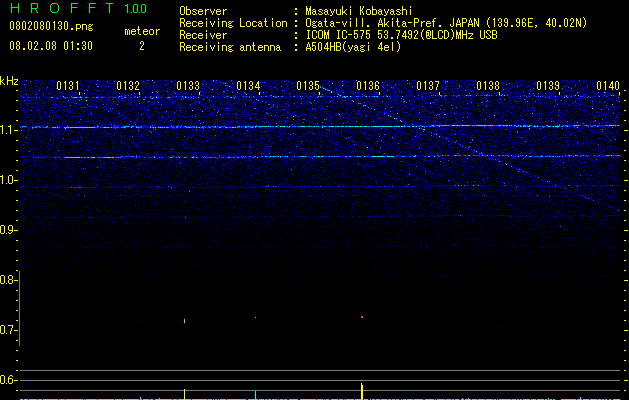
Task: Click the 0136 time marker
Action: (368, 85)
